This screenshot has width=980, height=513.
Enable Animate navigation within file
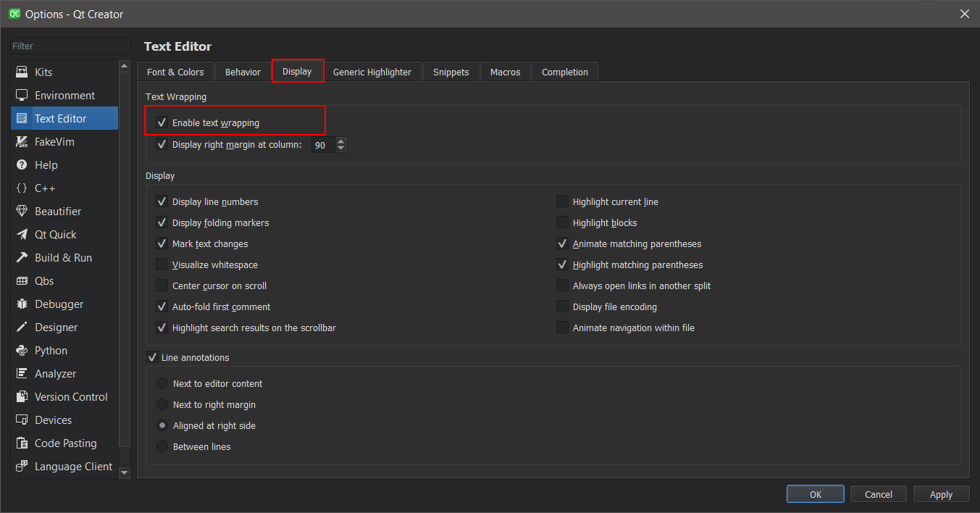[563, 328]
